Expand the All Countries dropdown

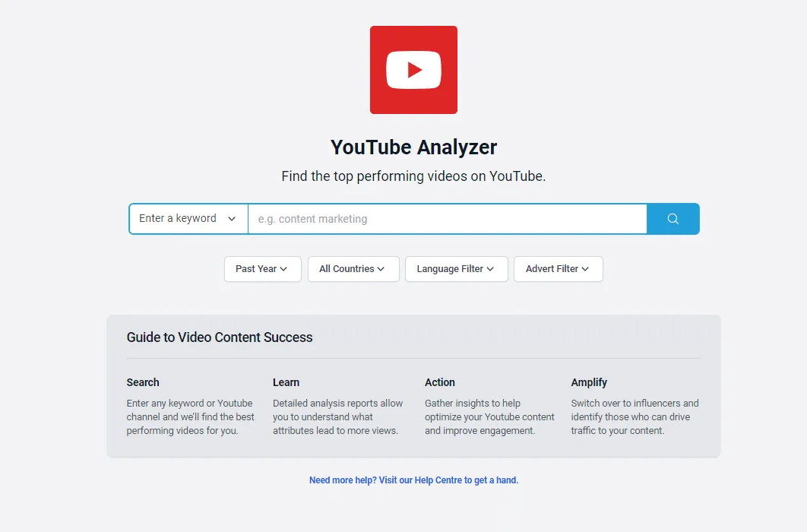353,268
